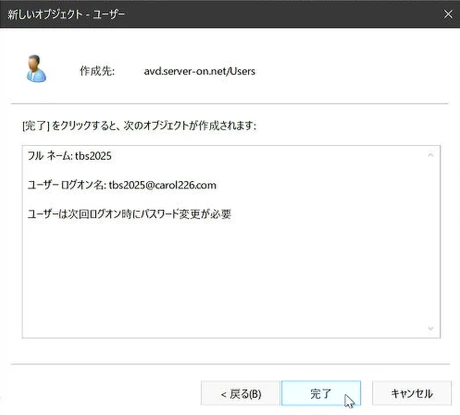460x415 pixels.
Task: Click the 作成先: label
Action: pos(97,71)
